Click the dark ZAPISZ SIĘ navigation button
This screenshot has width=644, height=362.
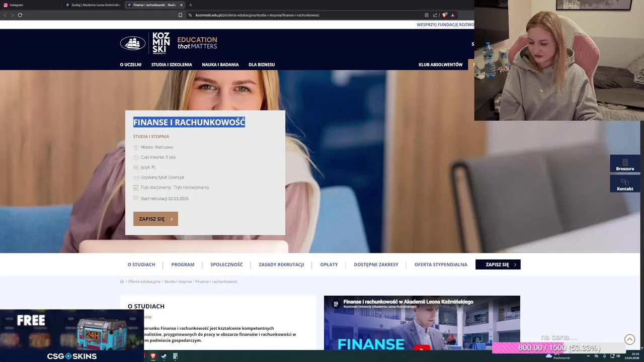[x=498, y=264]
